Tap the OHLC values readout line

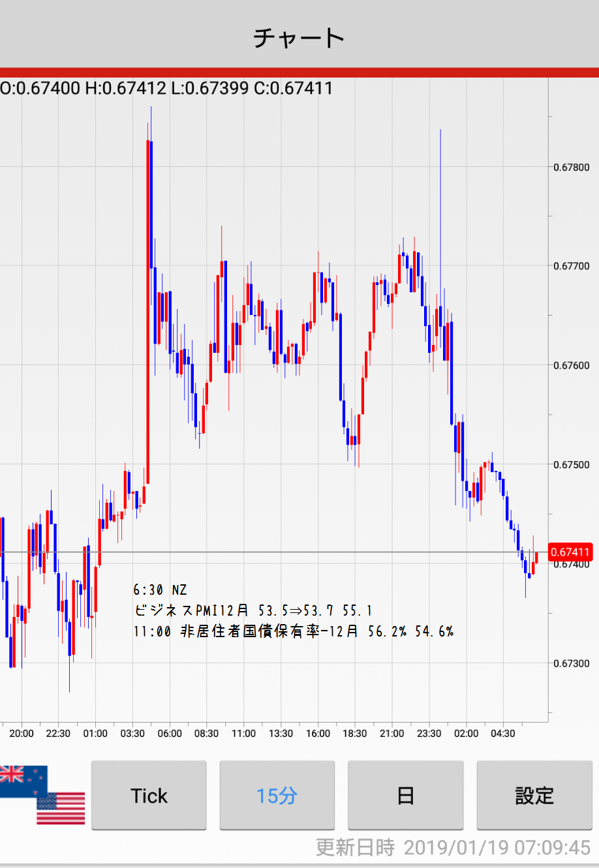(167, 88)
